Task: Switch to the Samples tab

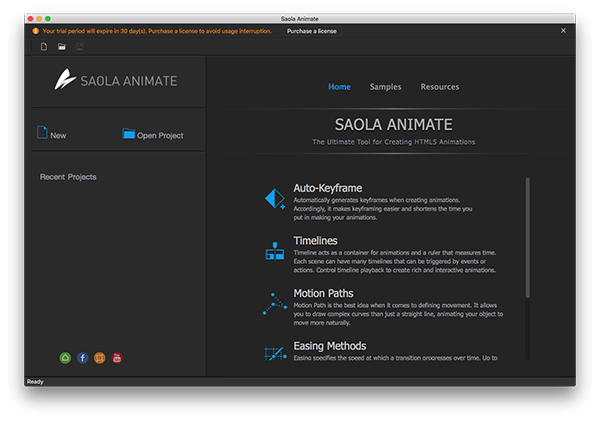Action: pos(385,87)
